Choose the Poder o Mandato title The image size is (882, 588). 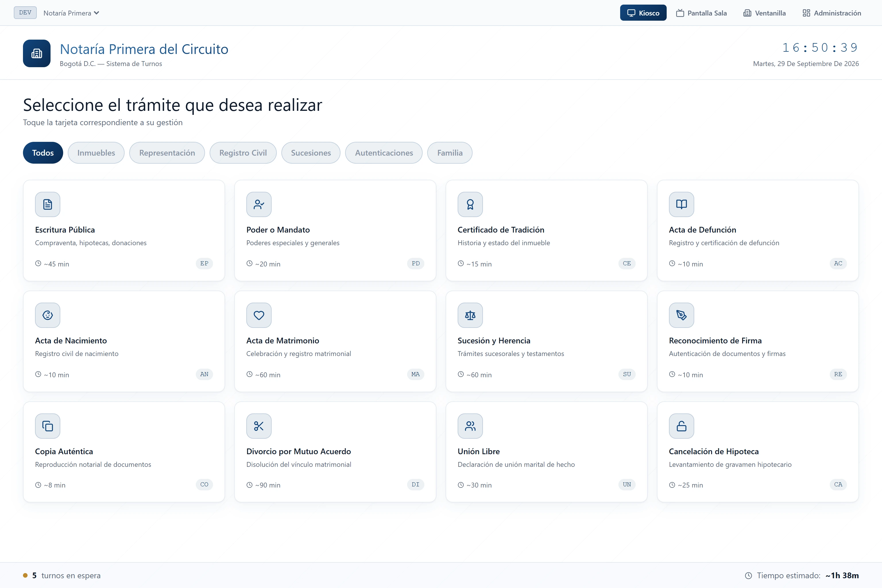pos(278,230)
